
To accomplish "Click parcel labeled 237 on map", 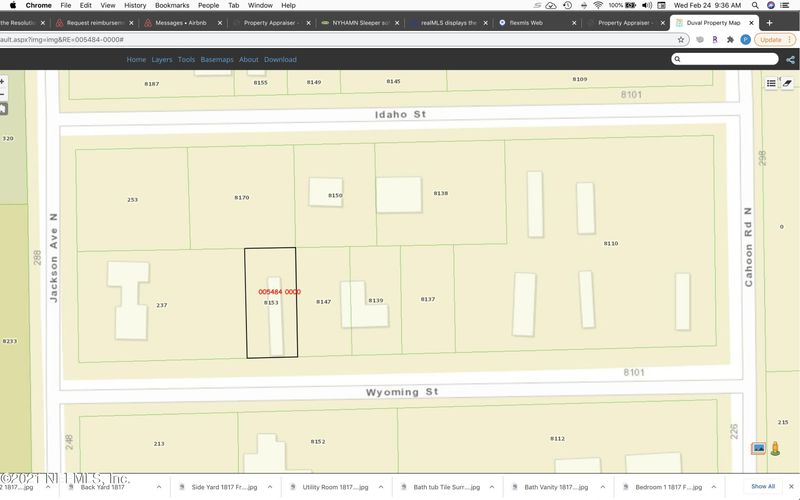I will [162, 305].
